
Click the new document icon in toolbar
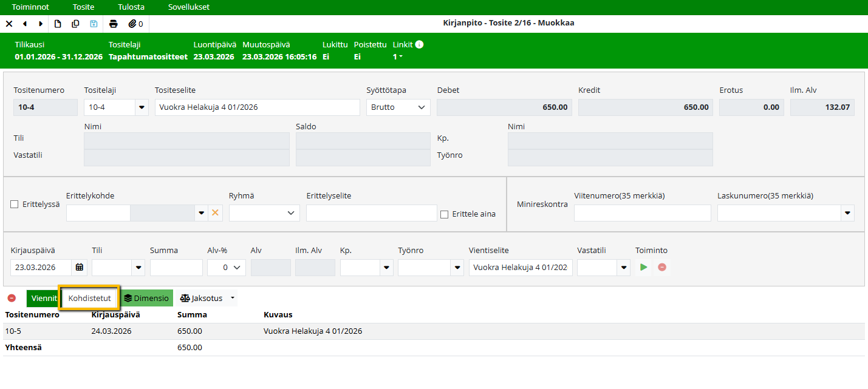click(58, 24)
